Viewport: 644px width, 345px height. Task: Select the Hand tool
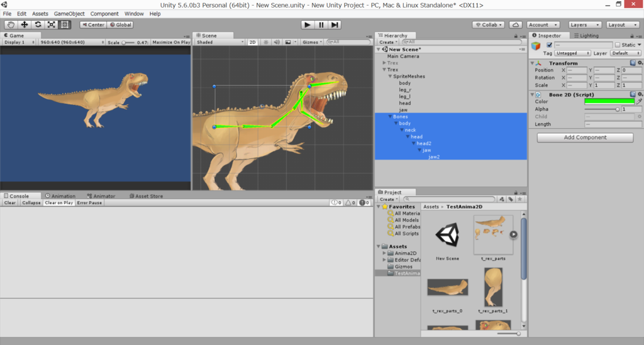click(x=11, y=25)
